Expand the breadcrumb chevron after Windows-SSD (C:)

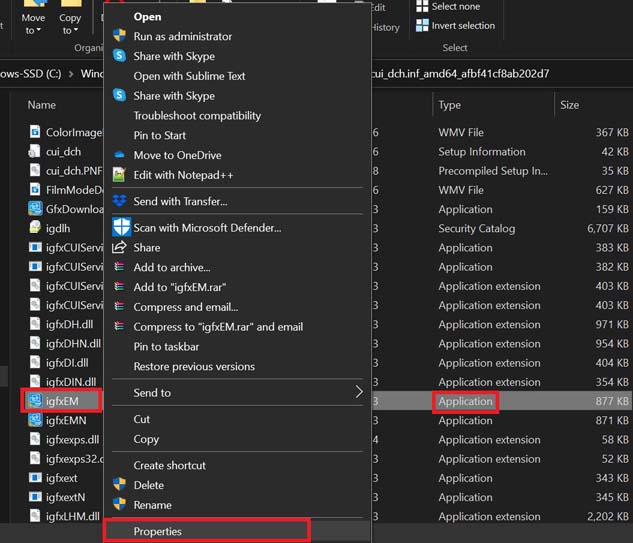coord(71,74)
